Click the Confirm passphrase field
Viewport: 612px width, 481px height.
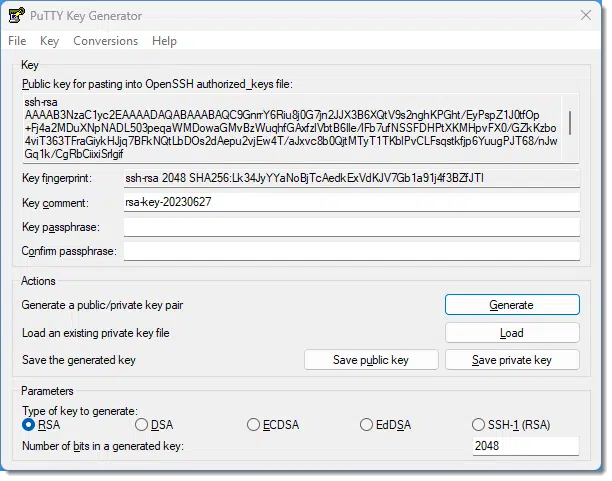[352, 251]
